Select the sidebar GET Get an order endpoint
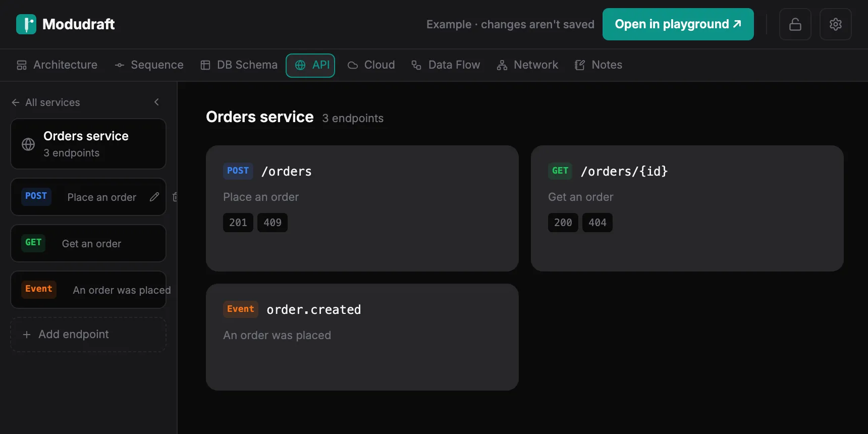The image size is (868, 434). (88, 243)
